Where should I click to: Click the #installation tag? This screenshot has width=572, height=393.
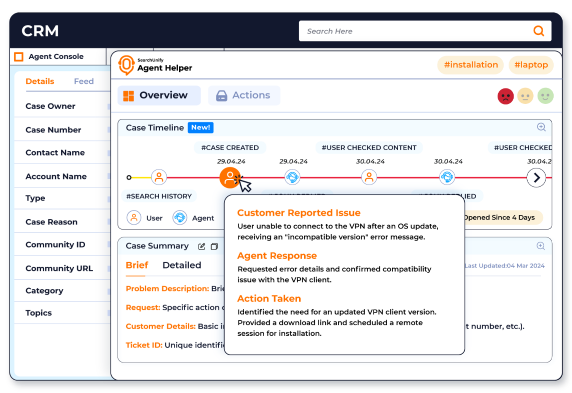click(x=471, y=65)
